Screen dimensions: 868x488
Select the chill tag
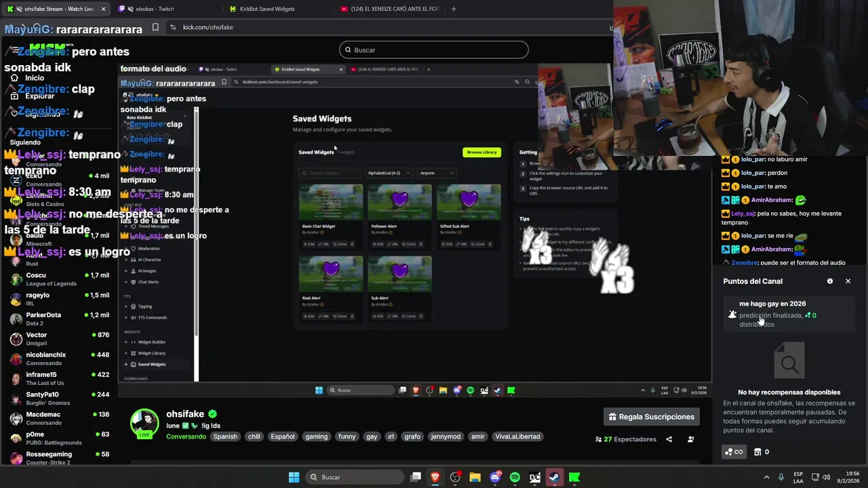click(254, 436)
